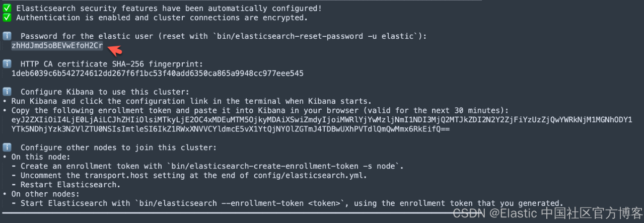Click green checkmark beside Authentication is enabled

(x=7, y=18)
